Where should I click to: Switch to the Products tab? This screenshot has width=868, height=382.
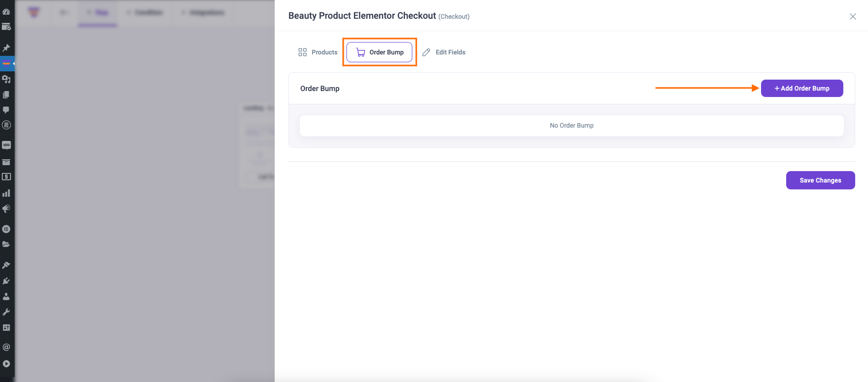tap(318, 52)
